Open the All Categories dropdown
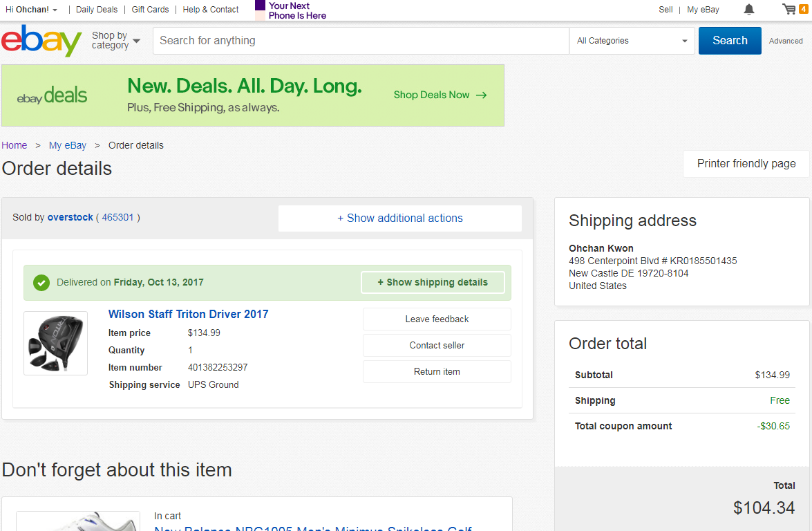The width and height of the screenshot is (812, 531). pos(632,41)
